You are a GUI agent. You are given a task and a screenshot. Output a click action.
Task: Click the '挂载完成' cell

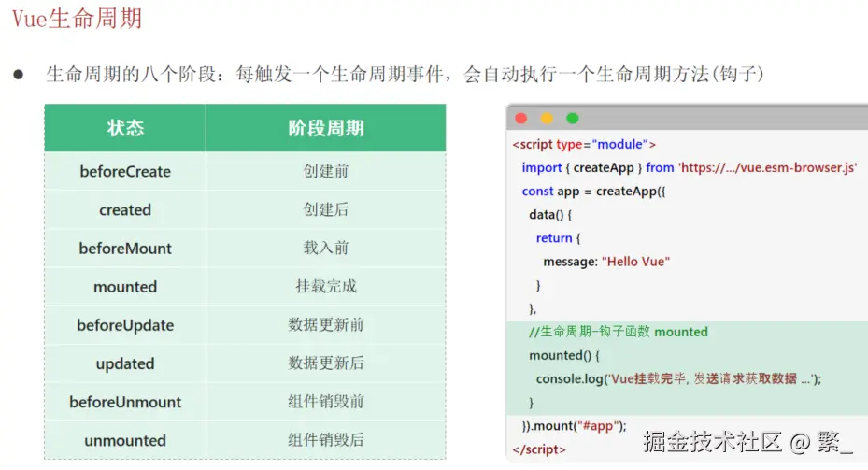coord(325,287)
